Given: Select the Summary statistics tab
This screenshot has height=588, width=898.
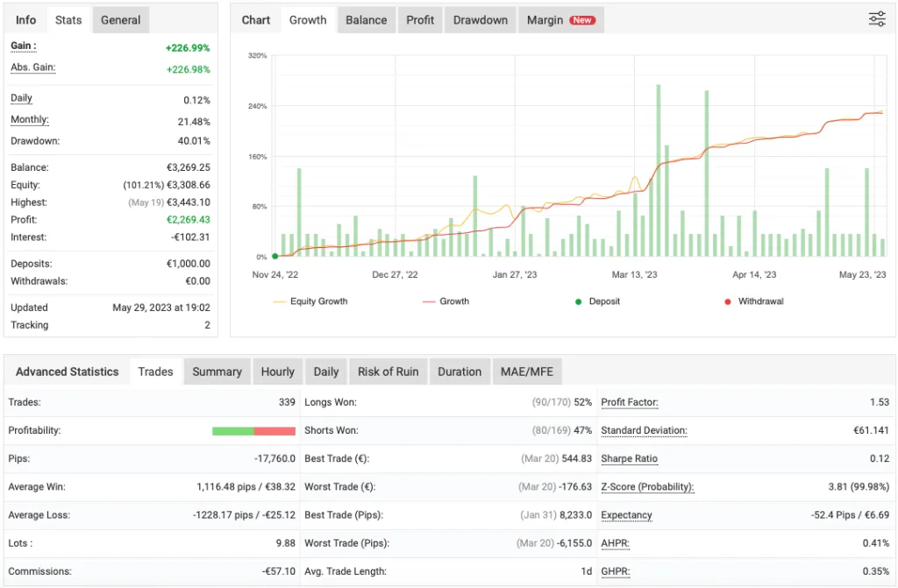Looking at the screenshot, I should (x=217, y=372).
